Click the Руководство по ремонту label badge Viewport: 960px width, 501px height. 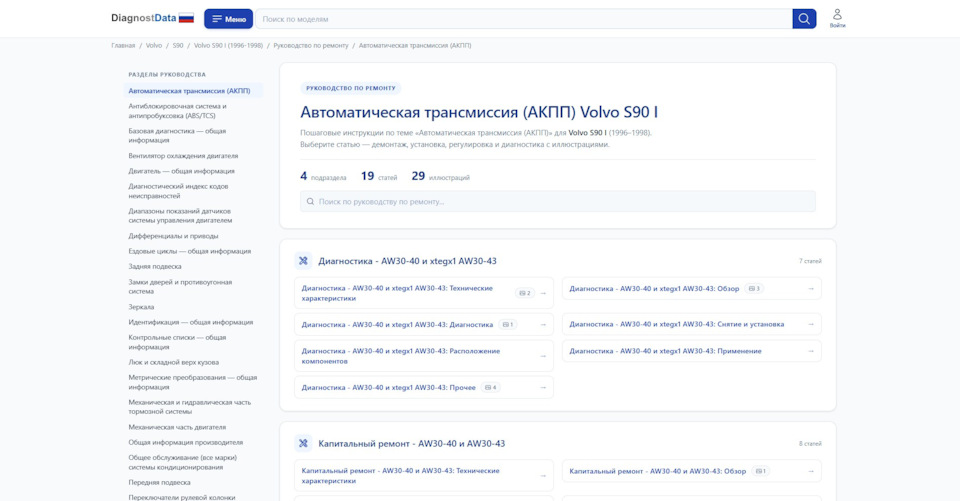(351, 88)
